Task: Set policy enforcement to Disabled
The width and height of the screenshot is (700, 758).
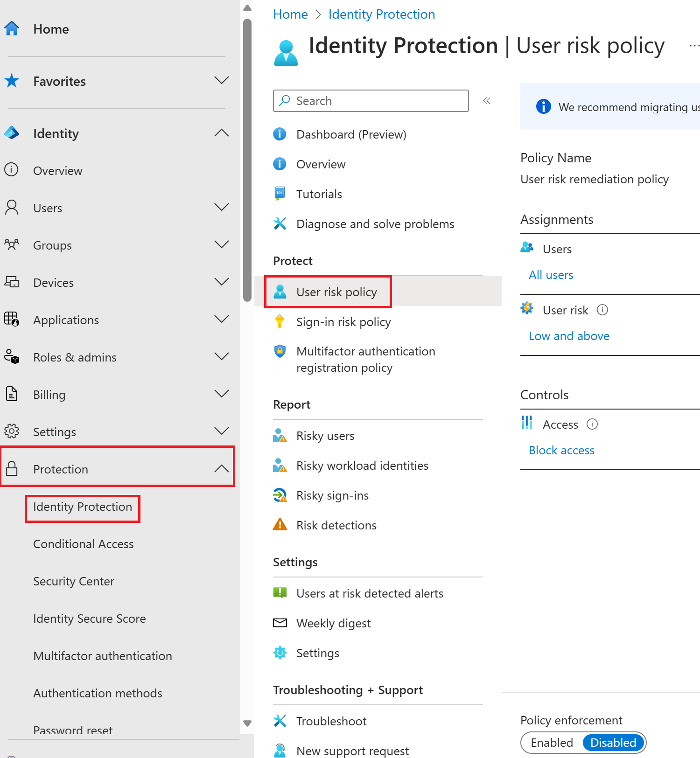Action: pos(613,743)
